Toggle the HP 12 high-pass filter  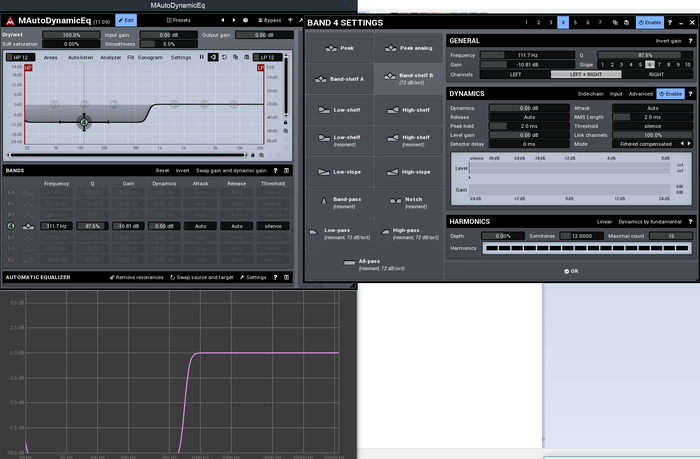pyautogui.click(x=20, y=57)
